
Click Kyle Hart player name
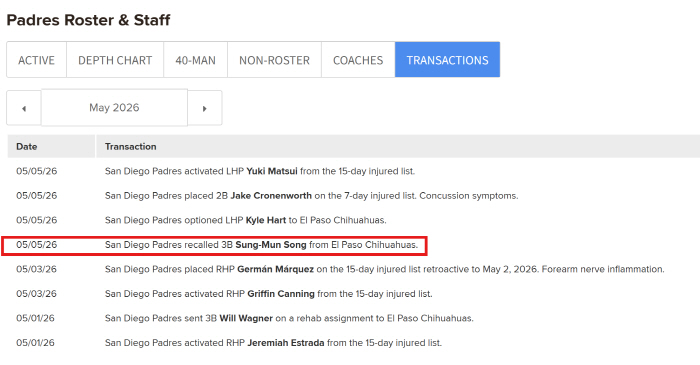pos(266,220)
